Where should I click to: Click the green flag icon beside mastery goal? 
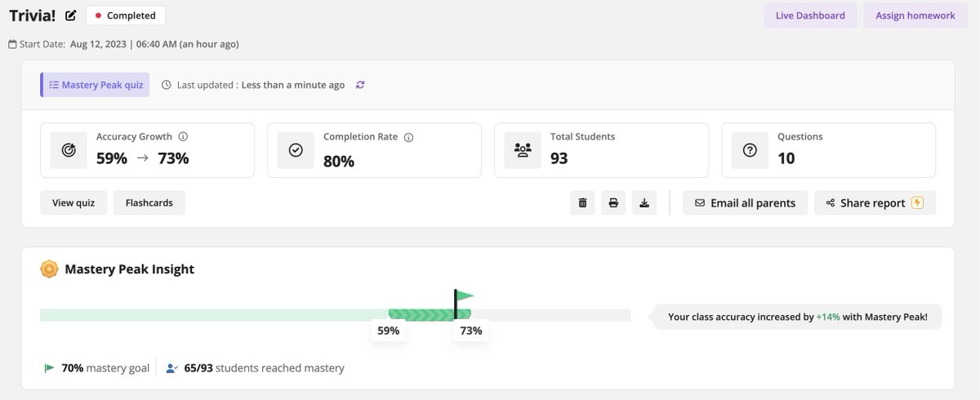pos(49,368)
